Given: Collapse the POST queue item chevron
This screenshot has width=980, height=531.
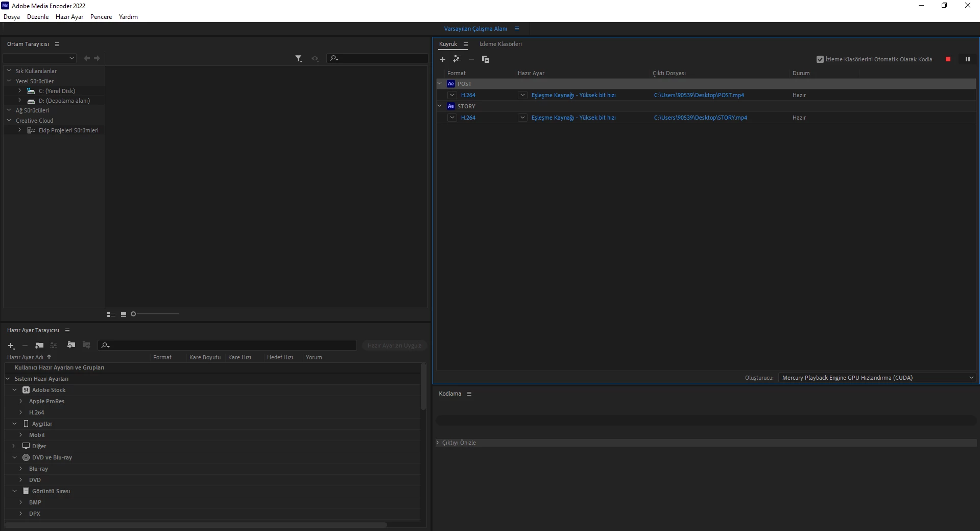Looking at the screenshot, I should 440,83.
